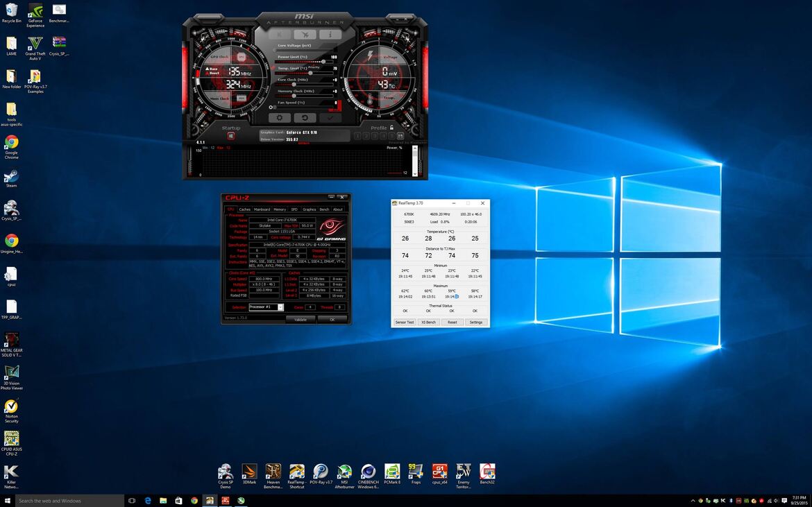
Task: Open File Explorer from the taskbar
Action: (x=163, y=501)
